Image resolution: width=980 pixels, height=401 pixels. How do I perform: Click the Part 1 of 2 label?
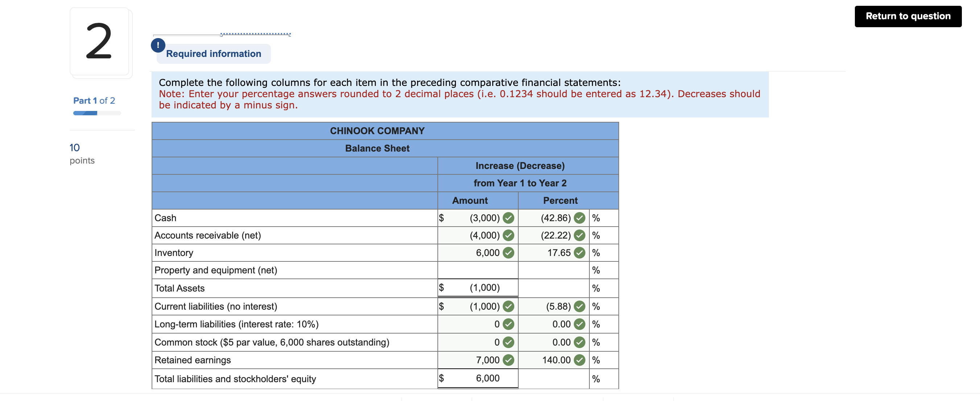[94, 100]
